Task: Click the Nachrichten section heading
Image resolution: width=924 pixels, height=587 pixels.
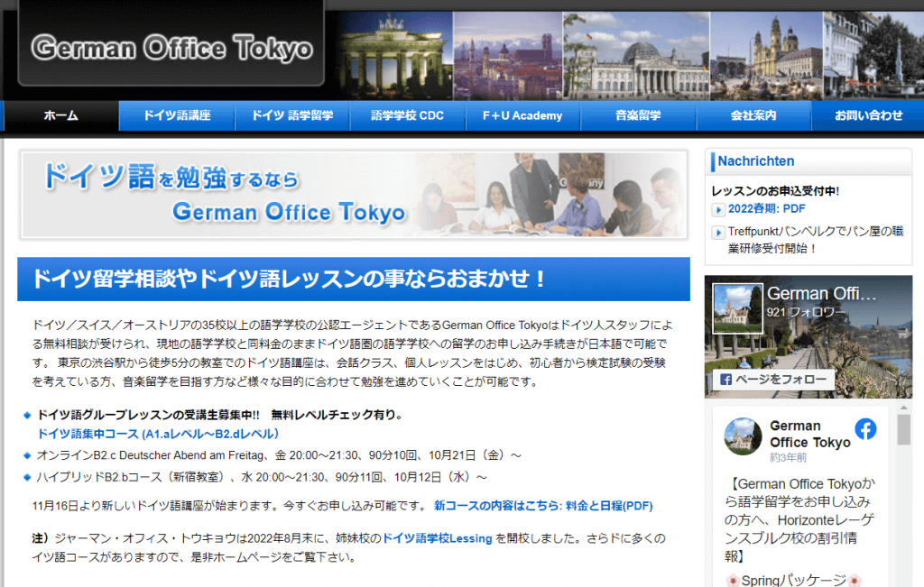Action: click(755, 161)
